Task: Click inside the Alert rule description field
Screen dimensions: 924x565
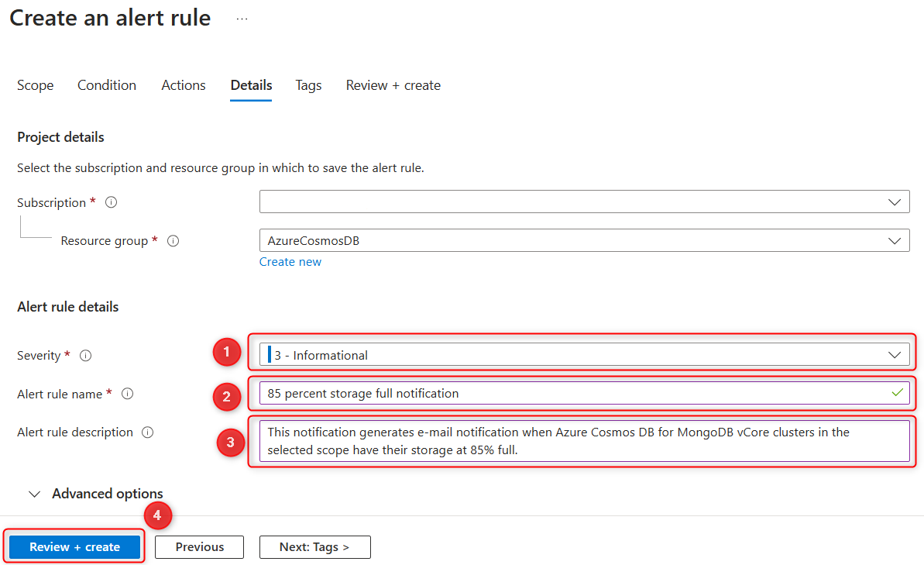Action: pyautogui.click(x=542, y=441)
